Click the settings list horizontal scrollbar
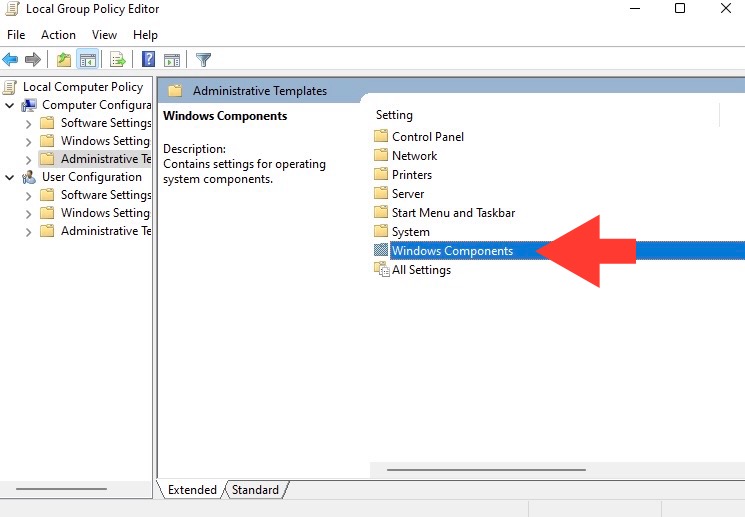The width and height of the screenshot is (745, 517). tap(486, 470)
